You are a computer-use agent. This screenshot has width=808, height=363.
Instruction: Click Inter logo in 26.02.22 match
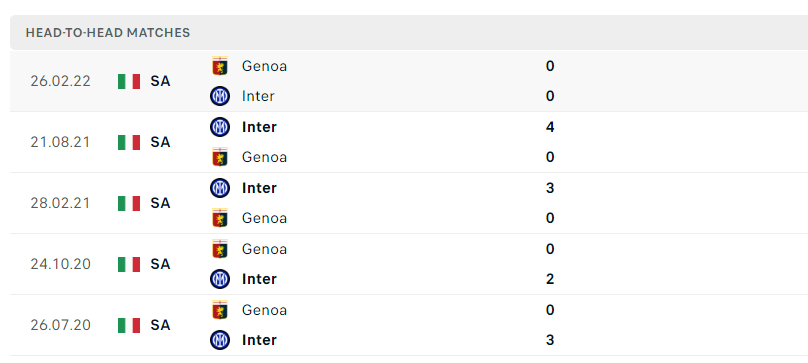(x=220, y=96)
